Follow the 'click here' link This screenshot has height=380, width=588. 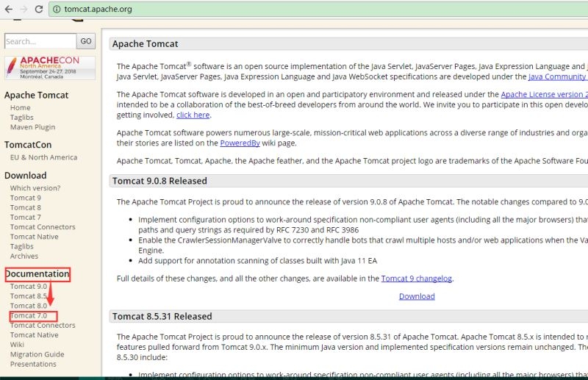point(193,115)
